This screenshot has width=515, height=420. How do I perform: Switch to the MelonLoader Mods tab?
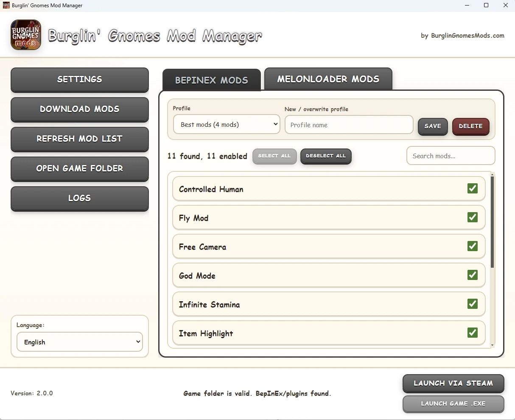pos(328,79)
